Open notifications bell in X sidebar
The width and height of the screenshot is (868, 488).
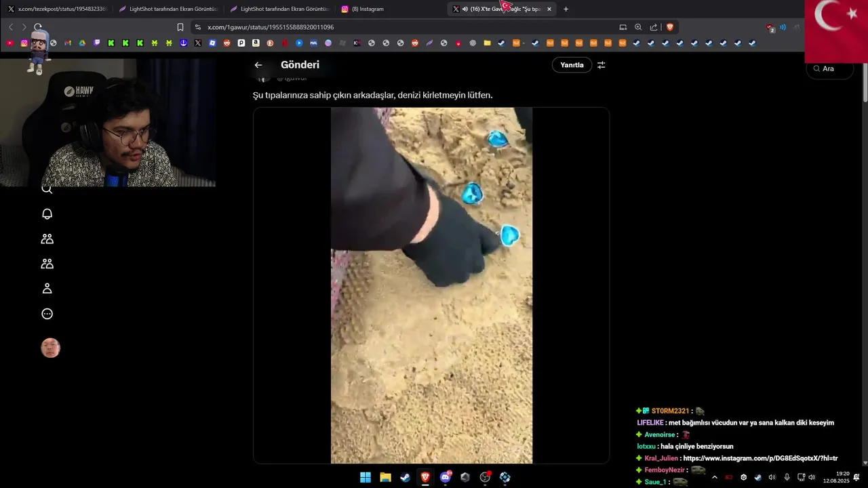pos(47,214)
